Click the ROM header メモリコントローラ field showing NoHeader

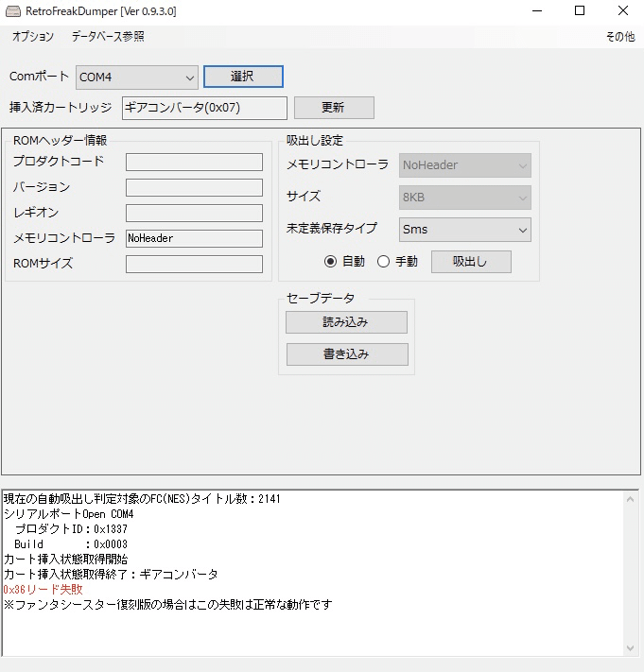(194, 238)
